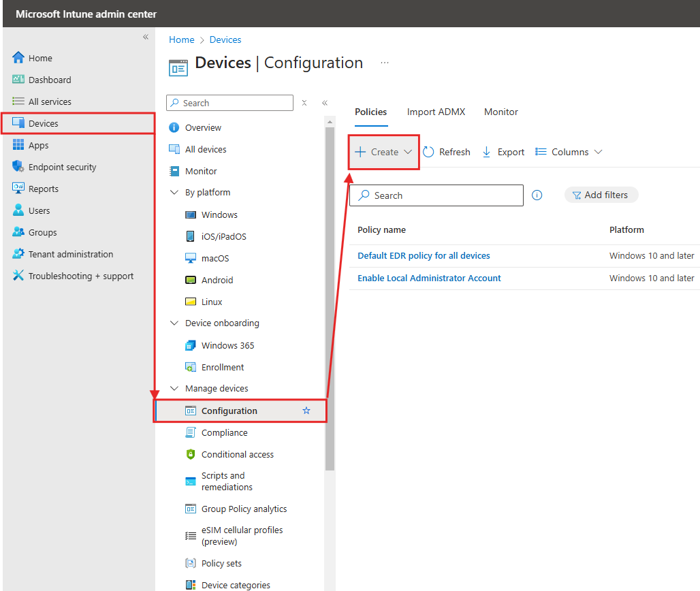This screenshot has width=700, height=591.
Task: Open Default EDR policy for all devices
Action: tap(424, 256)
